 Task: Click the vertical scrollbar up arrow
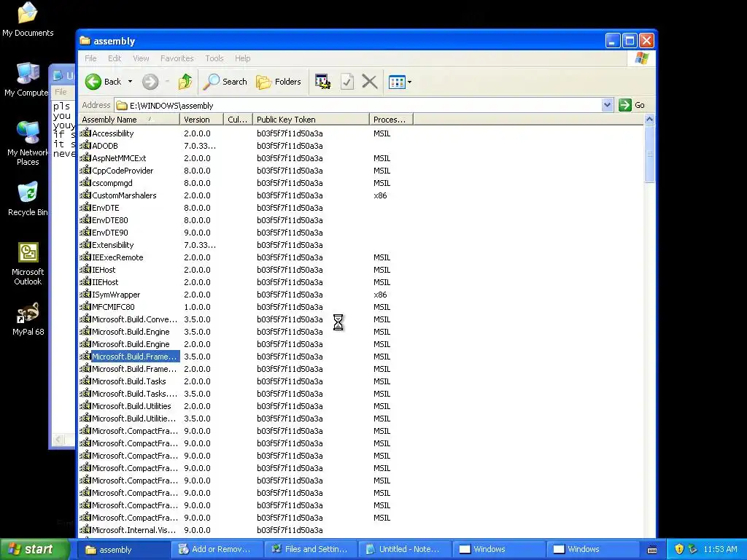[x=649, y=120]
